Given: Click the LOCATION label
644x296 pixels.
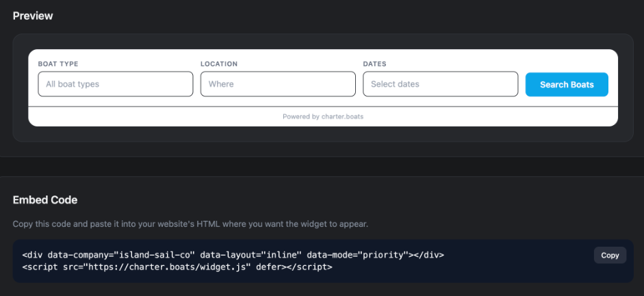Looking at the screenshot, I should pos(219,64).
